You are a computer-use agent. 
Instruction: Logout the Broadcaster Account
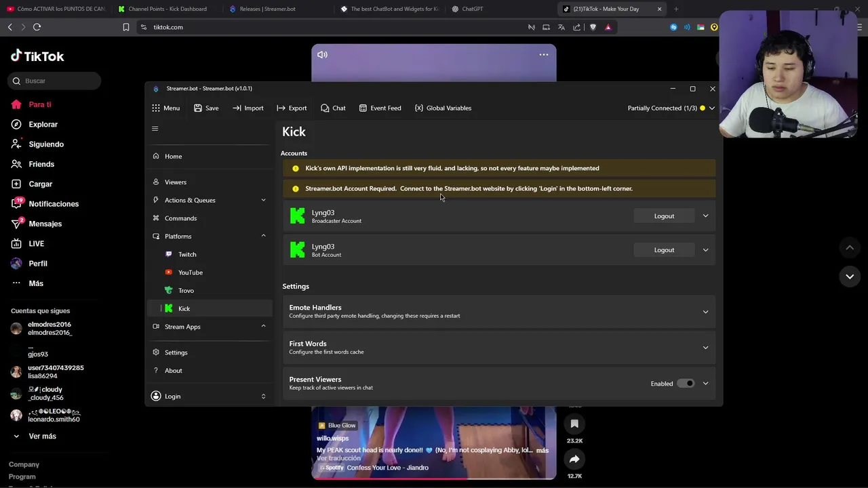[x=664, y=216]
